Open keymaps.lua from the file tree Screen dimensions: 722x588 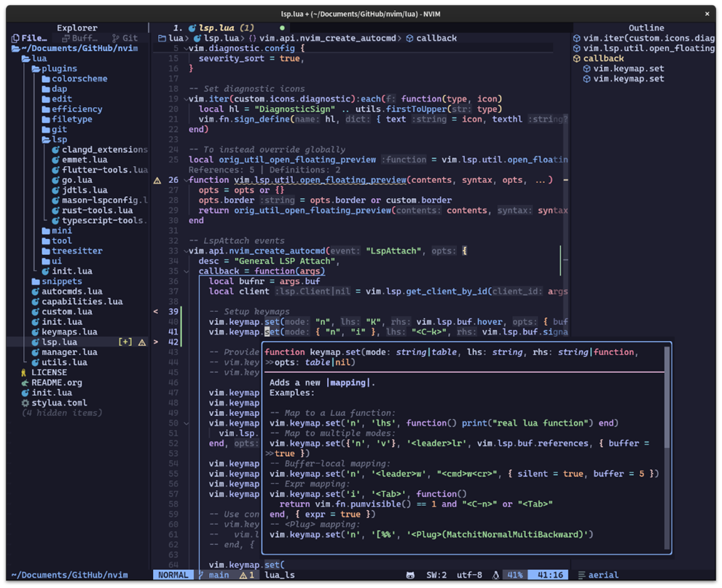point(70,332)
